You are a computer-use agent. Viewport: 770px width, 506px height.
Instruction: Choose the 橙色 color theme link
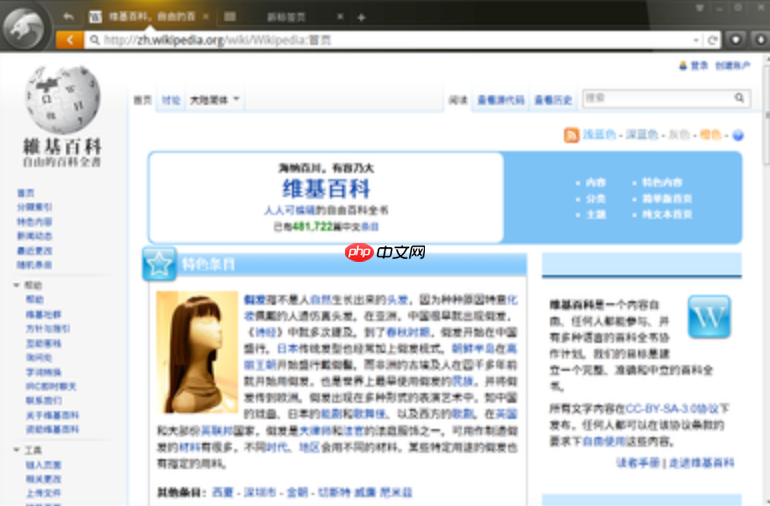click(x=710, y=135)
